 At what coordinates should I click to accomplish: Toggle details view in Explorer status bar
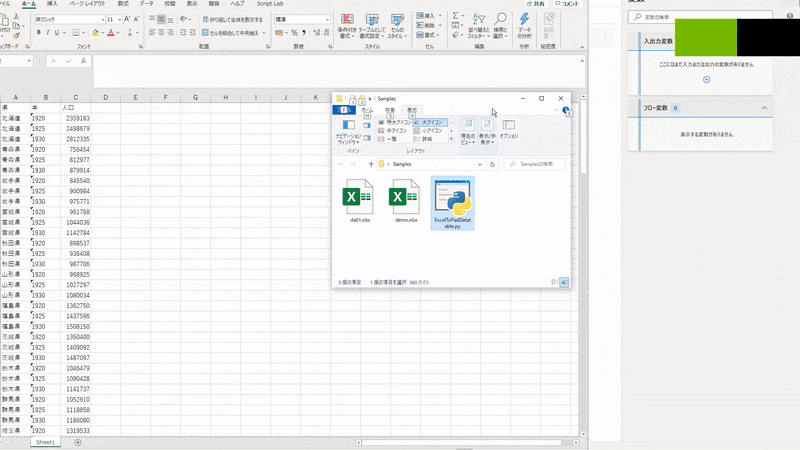[x=555, y=282]
